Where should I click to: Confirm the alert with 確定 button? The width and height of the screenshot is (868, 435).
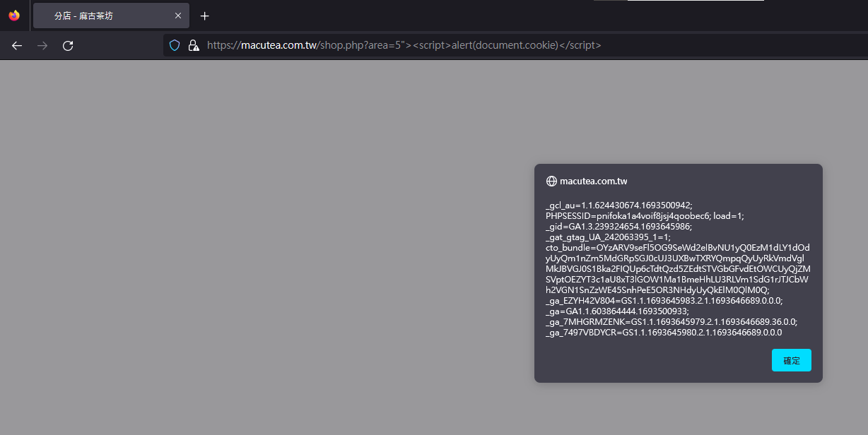pos(792,360)
